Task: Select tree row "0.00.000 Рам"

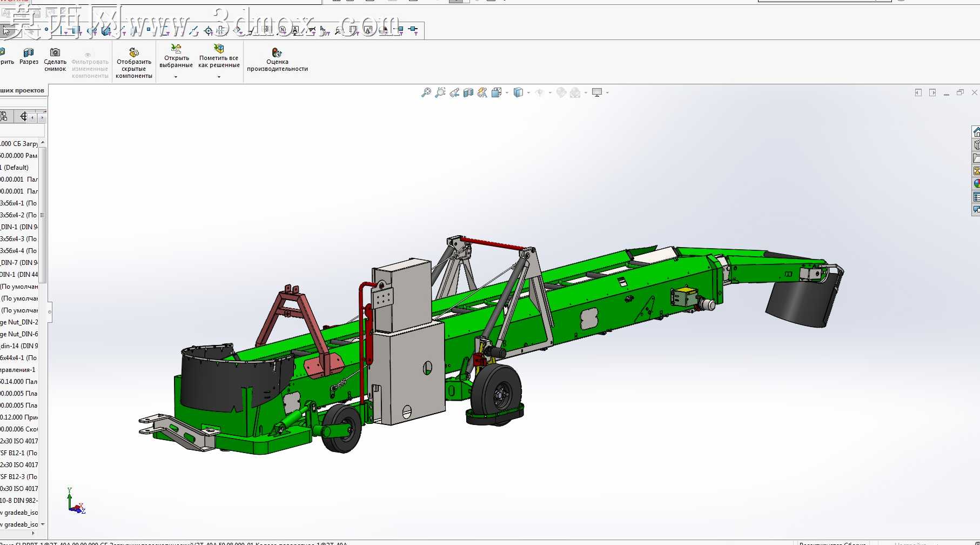Action: 19,156
